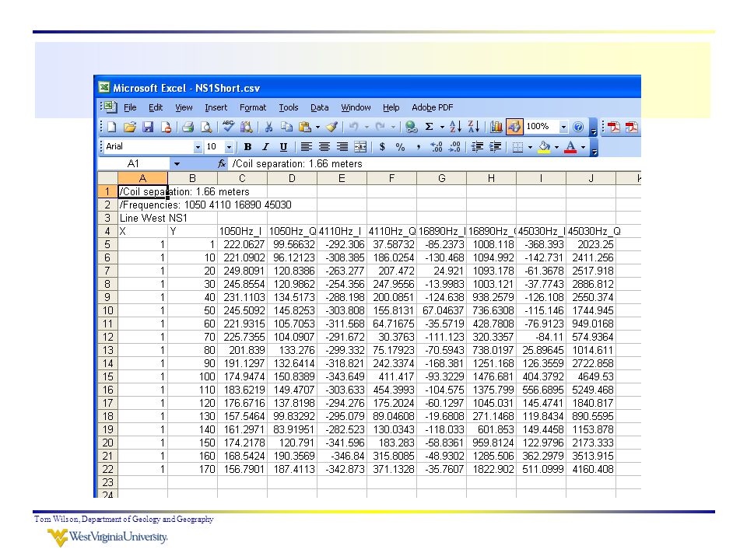The width and height of the screenshot is (747, 560).
Task: Open the Name Box dropdown arrow
Action: click(177, 164)
